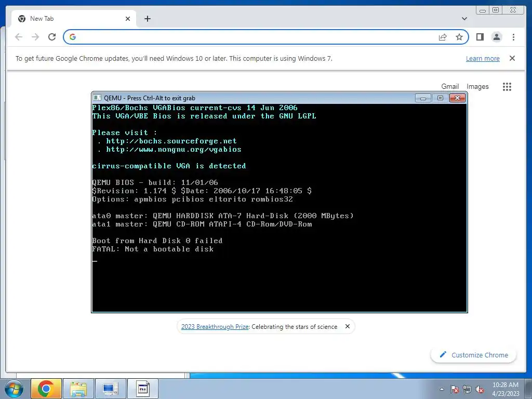Dismiss the Chrome update notification bar
This screenshot has width=532, height=399.
pos(512,58)
